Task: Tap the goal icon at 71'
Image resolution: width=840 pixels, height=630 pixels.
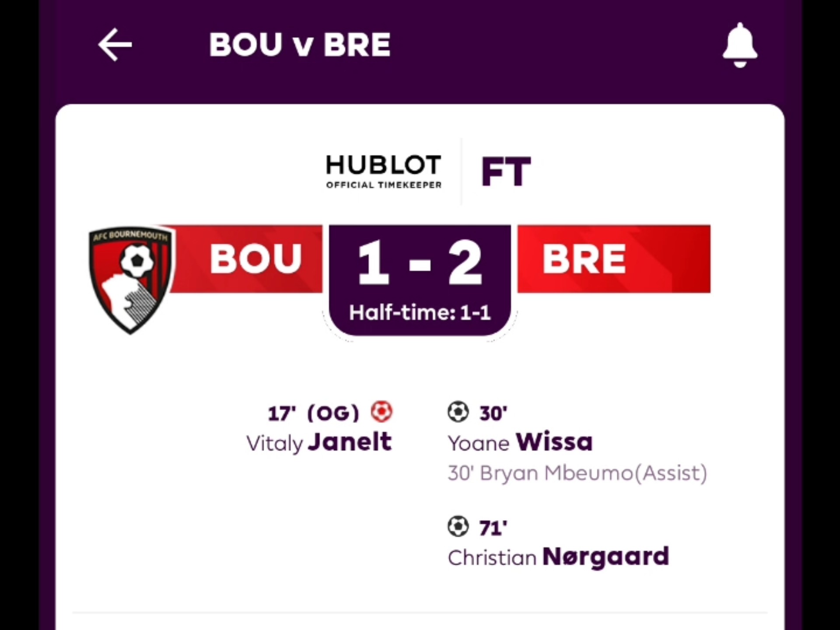Action: coord(458,526)
